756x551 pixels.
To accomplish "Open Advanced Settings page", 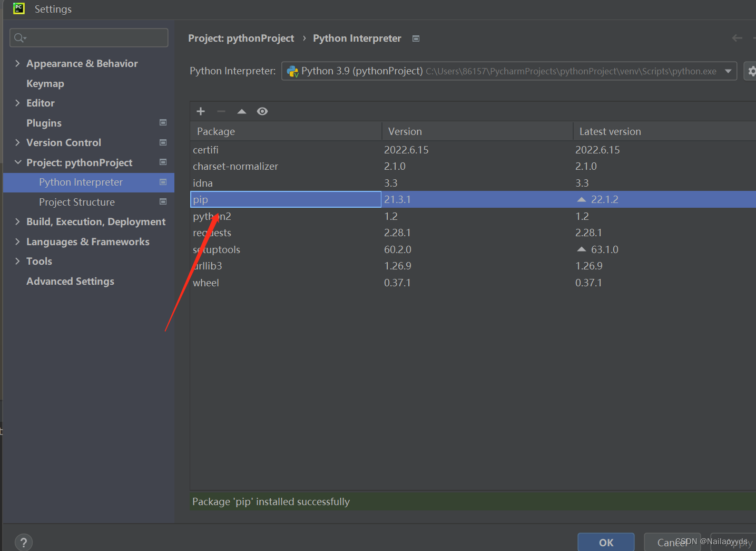I will (x=70, y=281).
